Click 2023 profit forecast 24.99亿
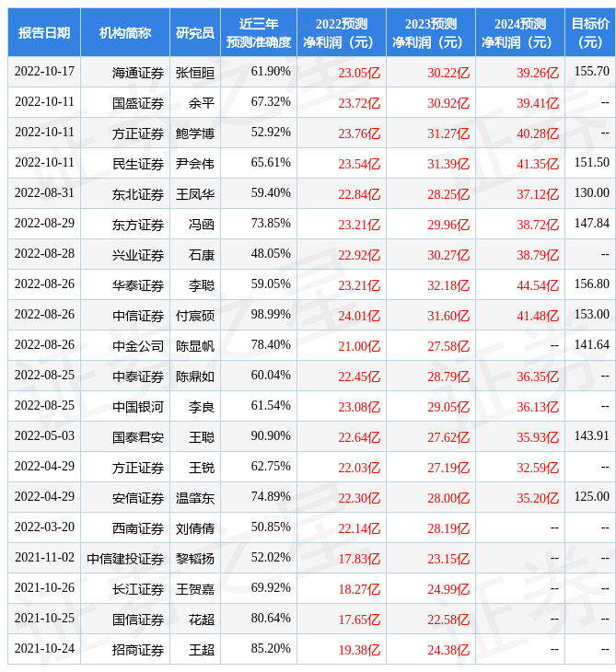 [448, 590]
